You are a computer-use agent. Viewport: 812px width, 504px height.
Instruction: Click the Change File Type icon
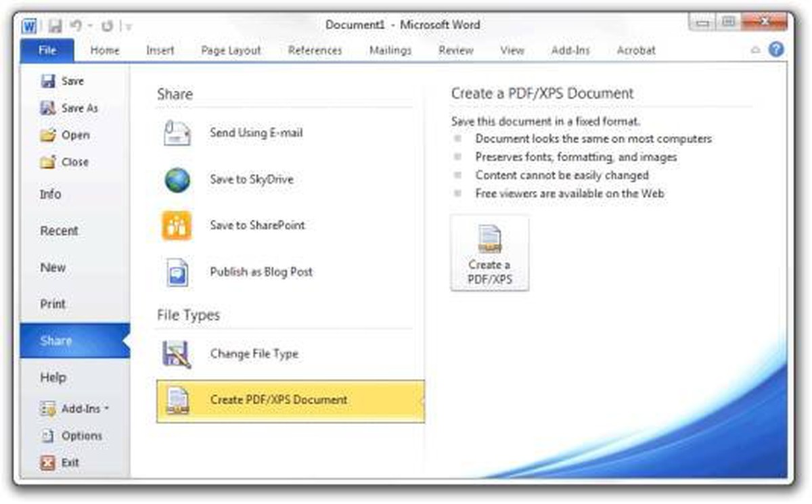tap(177, 354)
